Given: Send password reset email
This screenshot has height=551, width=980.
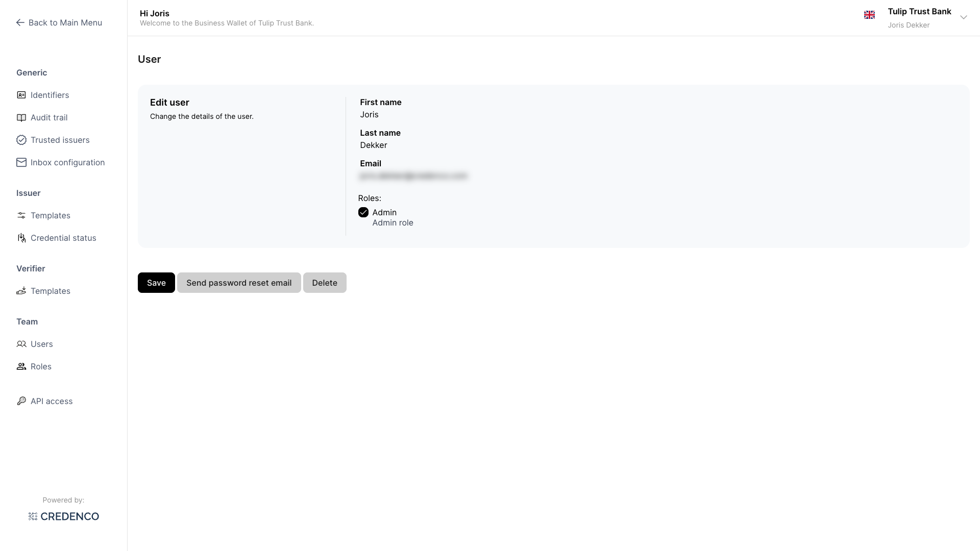Looking at the screenshot, I should click(x=239, y=283).
